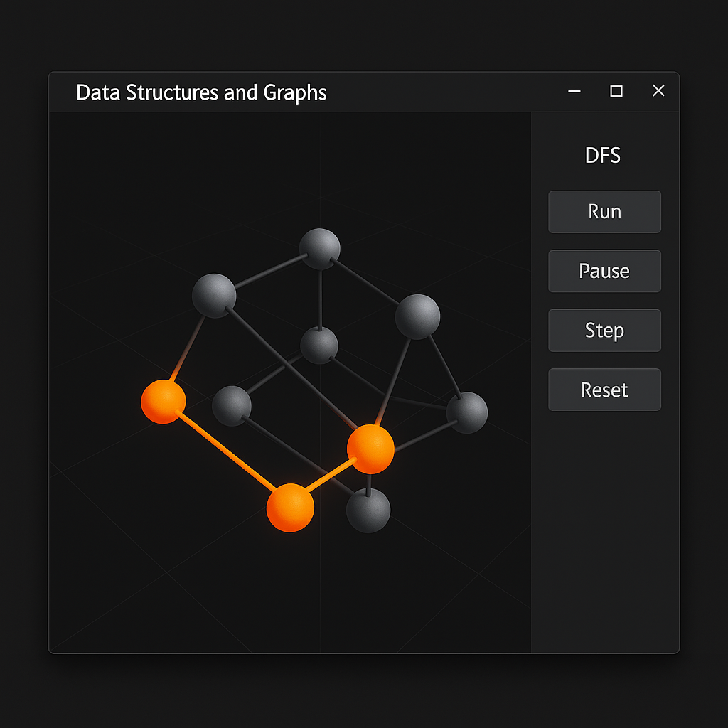
Task: Click the Run button
Action: pos(604,212)
